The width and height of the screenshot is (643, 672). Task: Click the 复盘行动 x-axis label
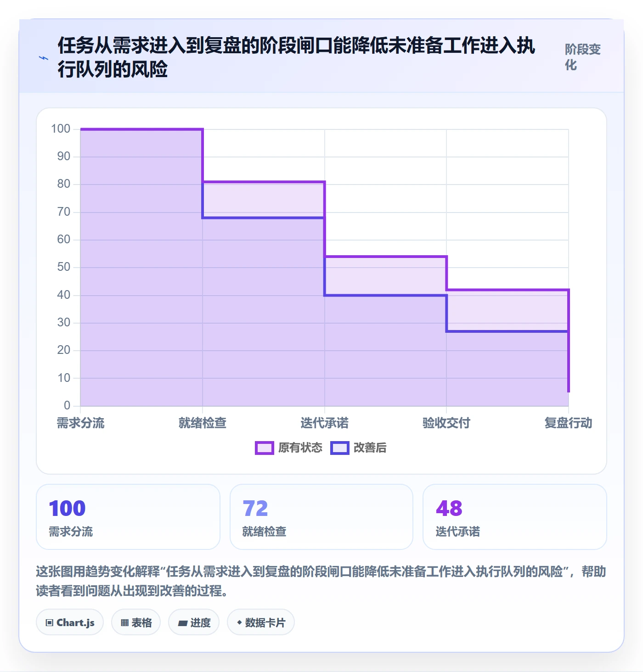coord(569,423)
